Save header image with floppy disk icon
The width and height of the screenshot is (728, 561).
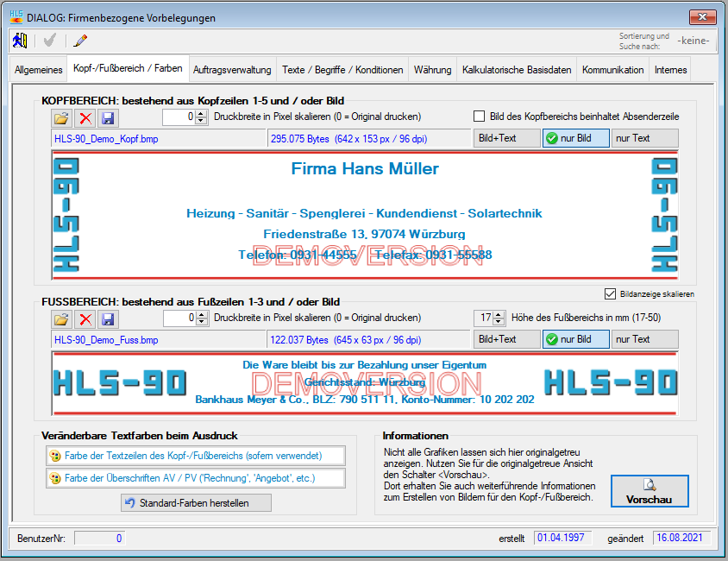[x=108, y=117]
